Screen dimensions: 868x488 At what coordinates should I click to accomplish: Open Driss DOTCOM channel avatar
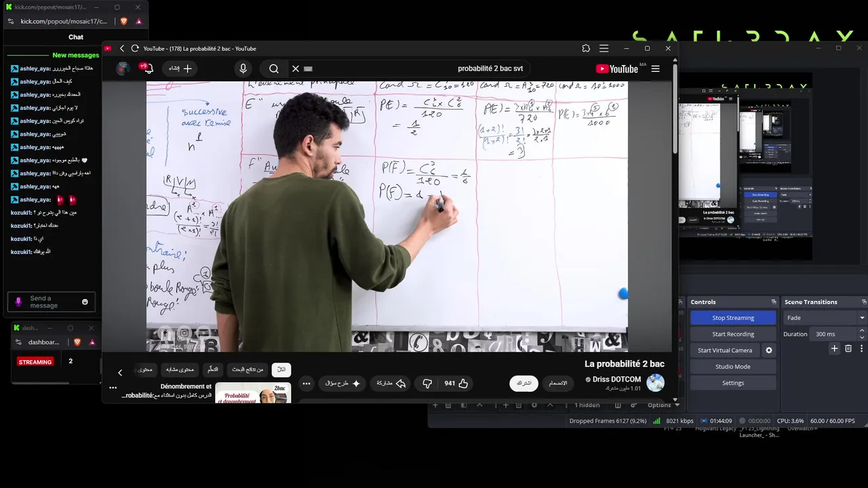click(x=656, y=383)
